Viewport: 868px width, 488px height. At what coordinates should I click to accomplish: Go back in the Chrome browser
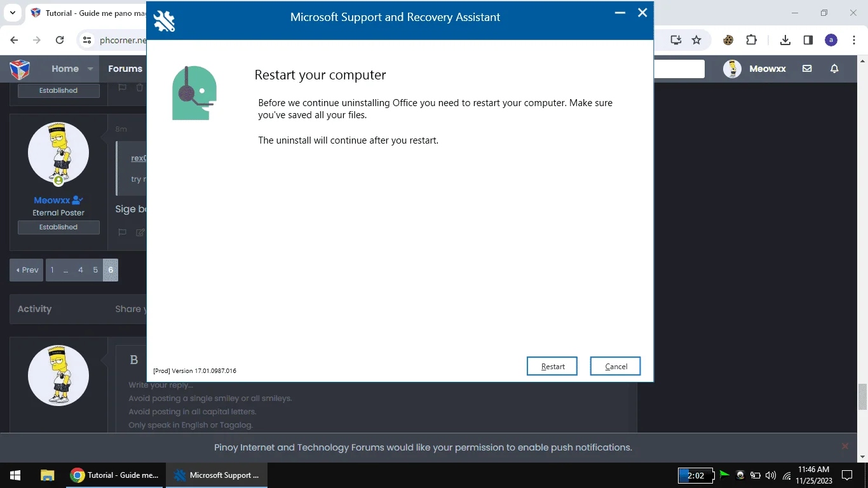[14, 40]
